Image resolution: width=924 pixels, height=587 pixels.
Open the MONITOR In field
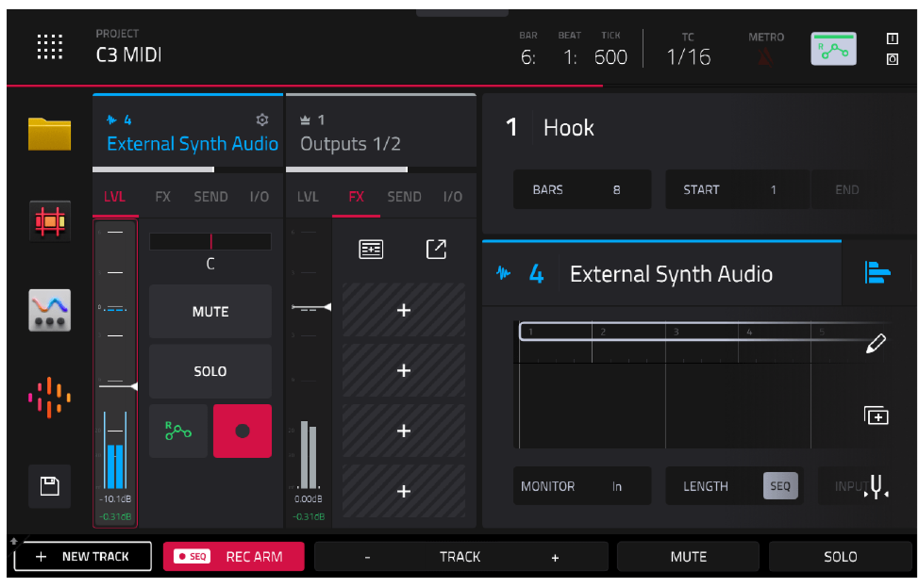pyautogui.click(x=582, y=486)
